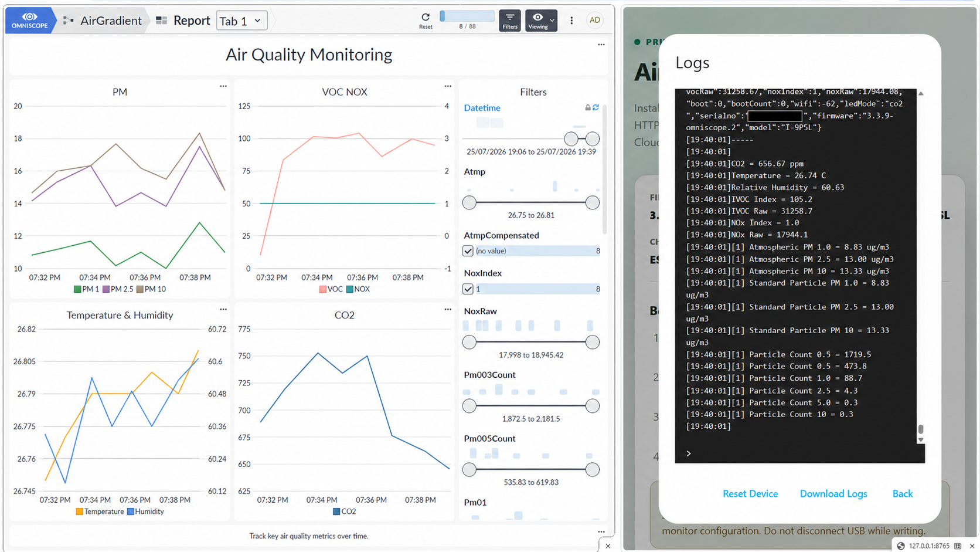Viewport: 980px width, 552px height.
Task: Click the Reset icon in the toolbar
Action: 426,21
